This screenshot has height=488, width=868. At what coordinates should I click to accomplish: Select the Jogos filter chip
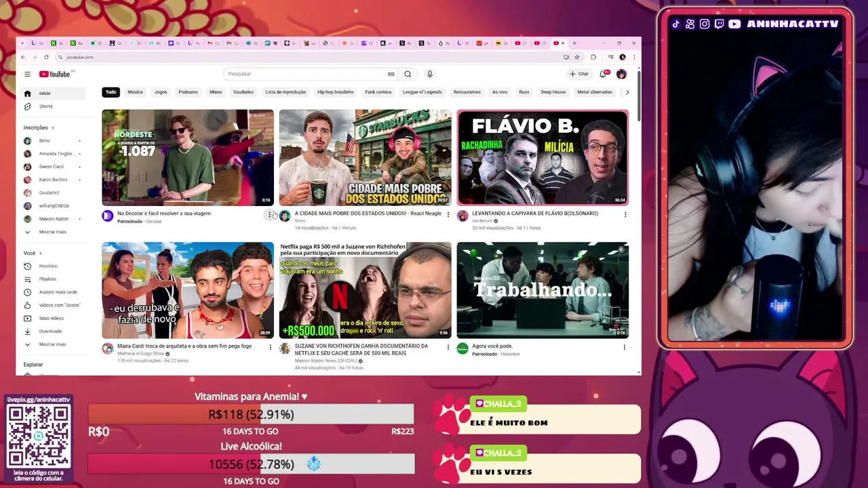coord(161,92)
